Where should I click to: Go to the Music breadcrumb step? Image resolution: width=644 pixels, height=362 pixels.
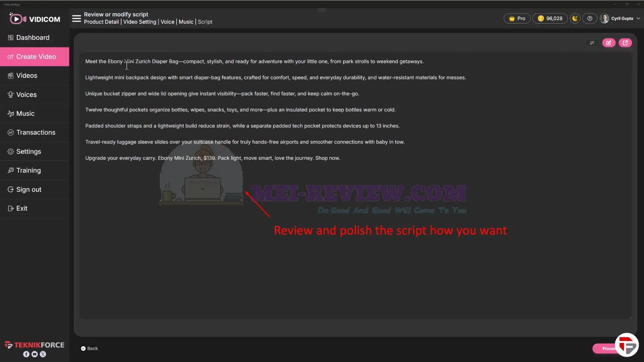[x=186, y=22]
